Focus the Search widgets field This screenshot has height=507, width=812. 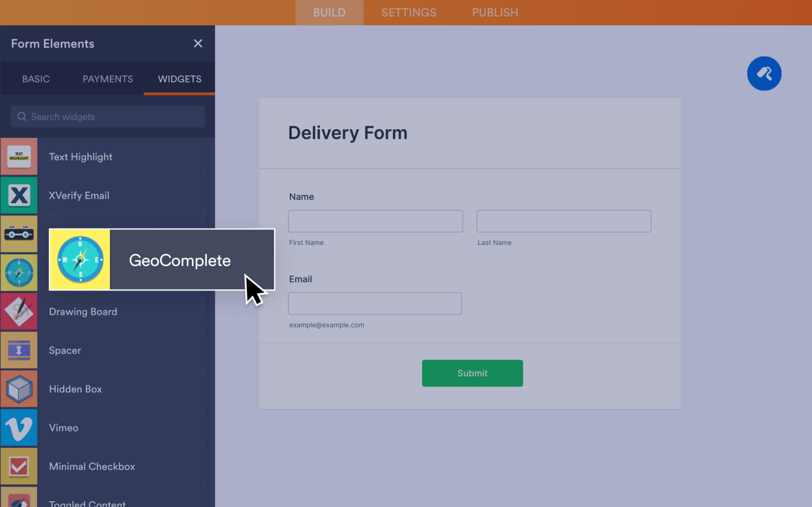click(108, 117)
